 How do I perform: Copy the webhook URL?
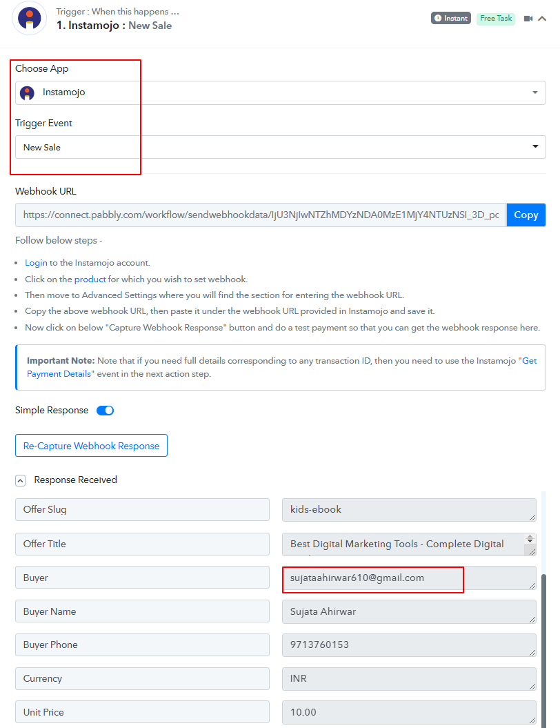coord(526,215)
